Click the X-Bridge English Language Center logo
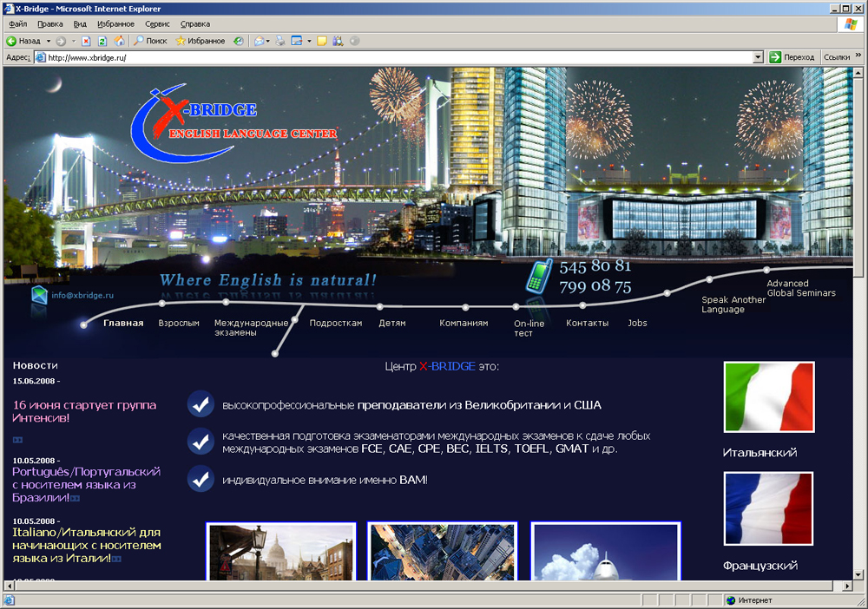This screenshot has width=868, height=609. [x=233, y=123]
